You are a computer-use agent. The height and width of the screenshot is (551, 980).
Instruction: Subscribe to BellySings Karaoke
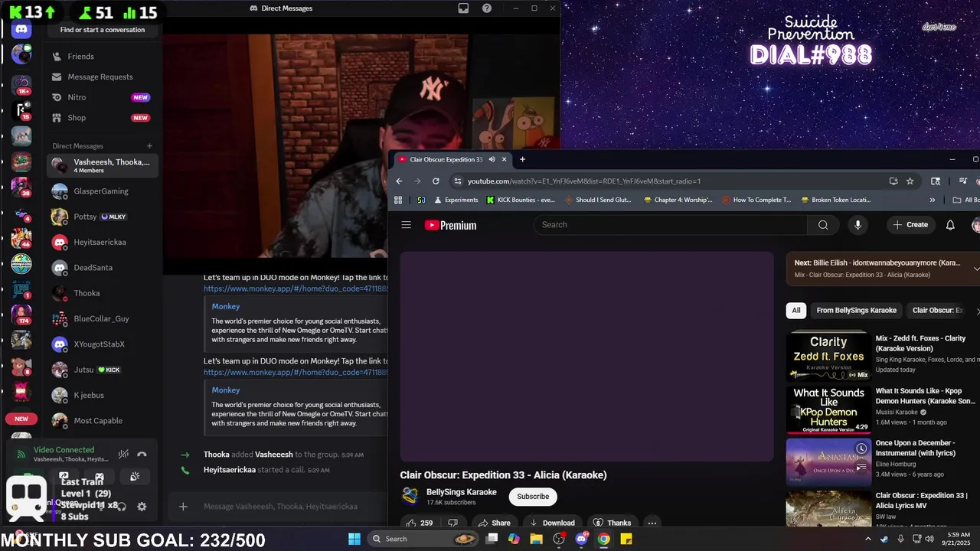pos(533,496)
